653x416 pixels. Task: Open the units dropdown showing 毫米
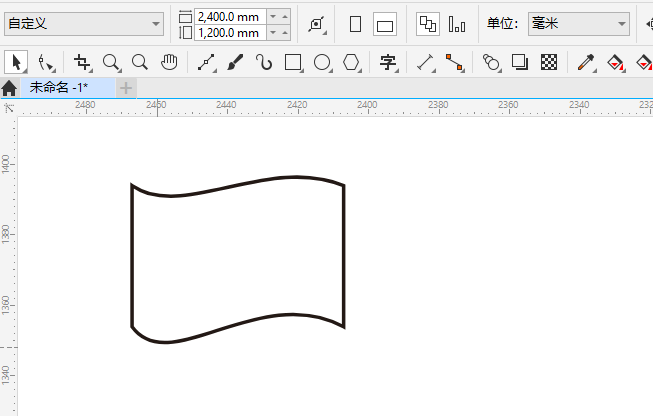point(579,24)
